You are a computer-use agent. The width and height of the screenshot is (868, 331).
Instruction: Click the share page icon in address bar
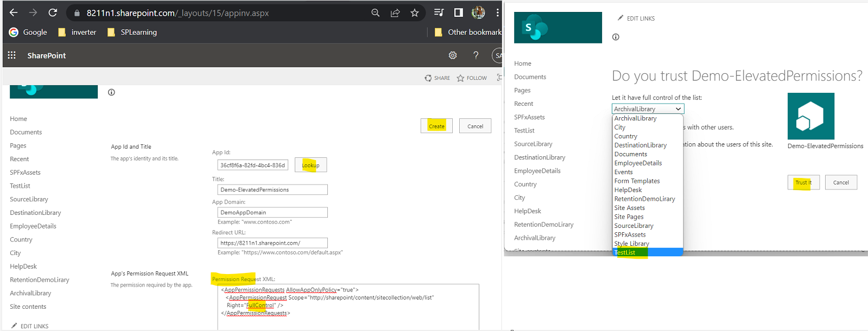395,12
